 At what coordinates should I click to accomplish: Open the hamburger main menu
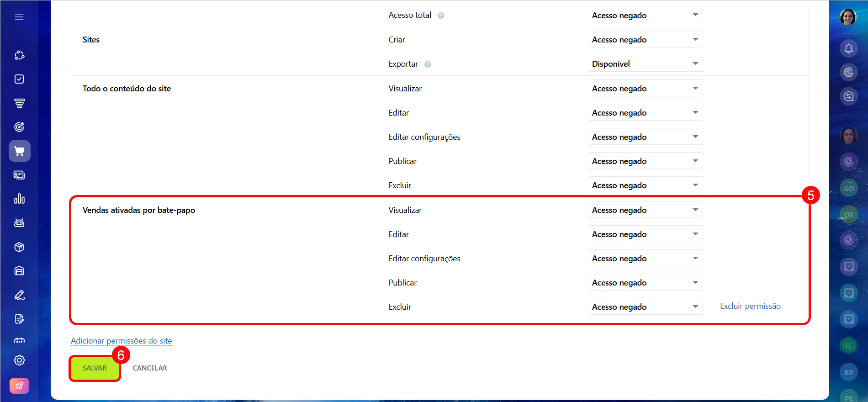(19, 17)
